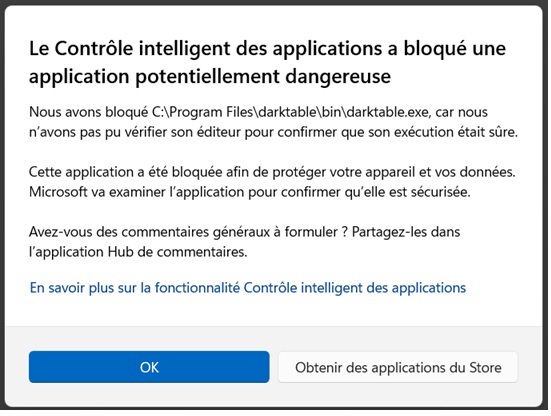
Task: Click the dialog heading about Contrôle intelligent
Action: click(267, 62)
